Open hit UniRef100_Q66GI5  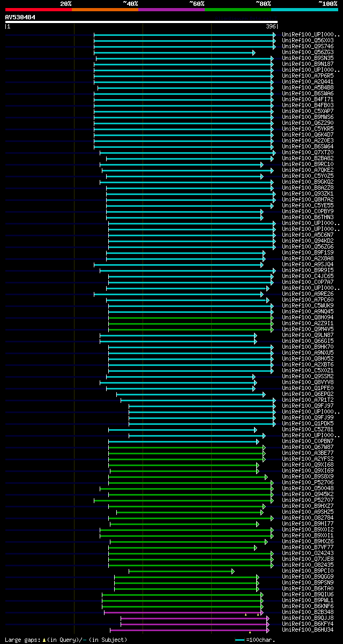point(308,341)
